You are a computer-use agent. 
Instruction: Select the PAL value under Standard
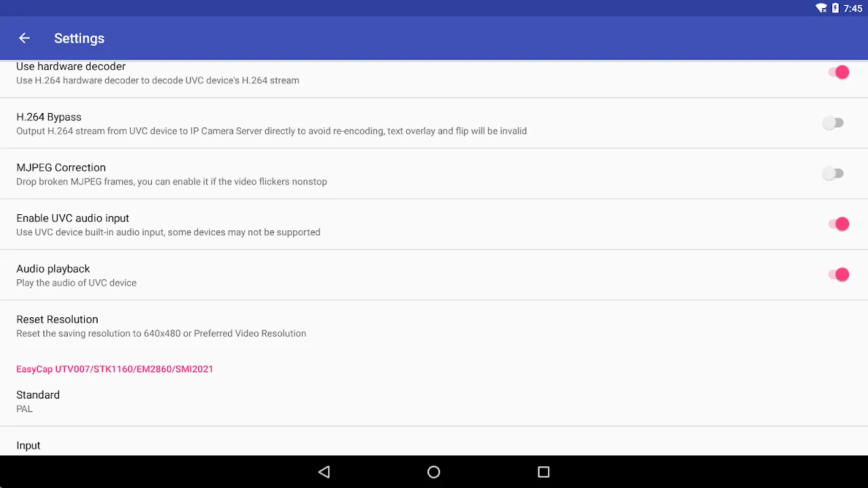[24, 409]
